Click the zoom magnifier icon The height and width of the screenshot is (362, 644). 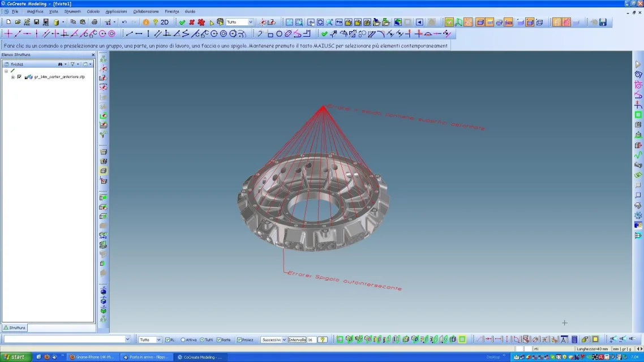[329, 22]
